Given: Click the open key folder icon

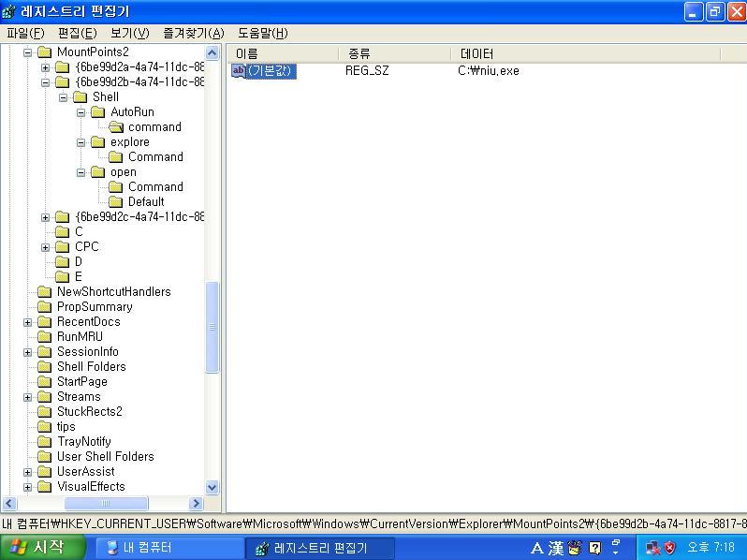Looking at the screenshot, I should [x=97, y=172].
